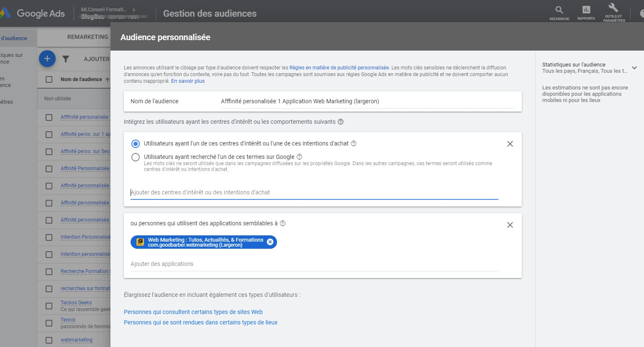Show help for 'Intégrez les utilisateurs' heading
644x347 pixels.
[x=341, y=122]
